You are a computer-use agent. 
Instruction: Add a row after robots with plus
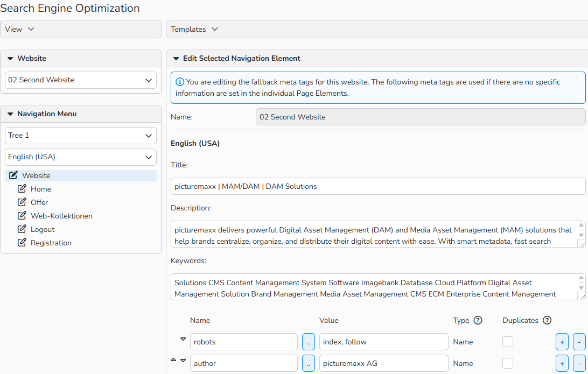pos(562,342)
